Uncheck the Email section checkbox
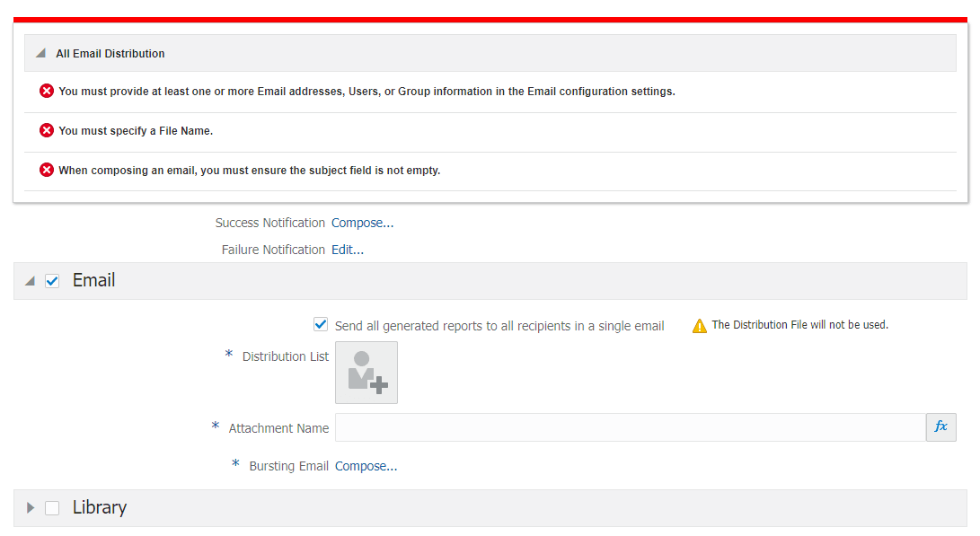Screen dimensions: 980x536 pyautogui.click(x=52, y=281)
